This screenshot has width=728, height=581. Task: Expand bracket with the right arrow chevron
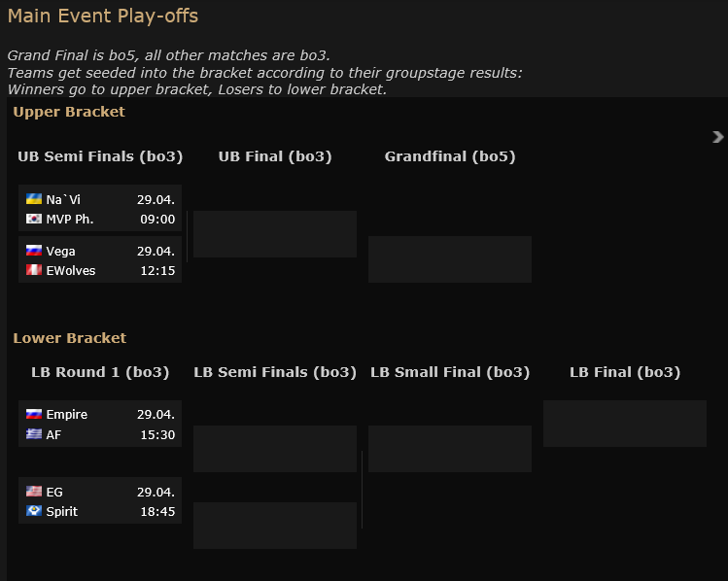point(718,137)
